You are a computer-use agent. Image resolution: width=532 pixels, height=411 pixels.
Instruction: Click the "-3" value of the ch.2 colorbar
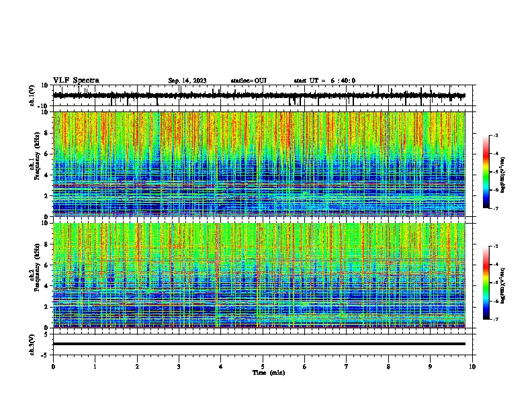(496, 246)
